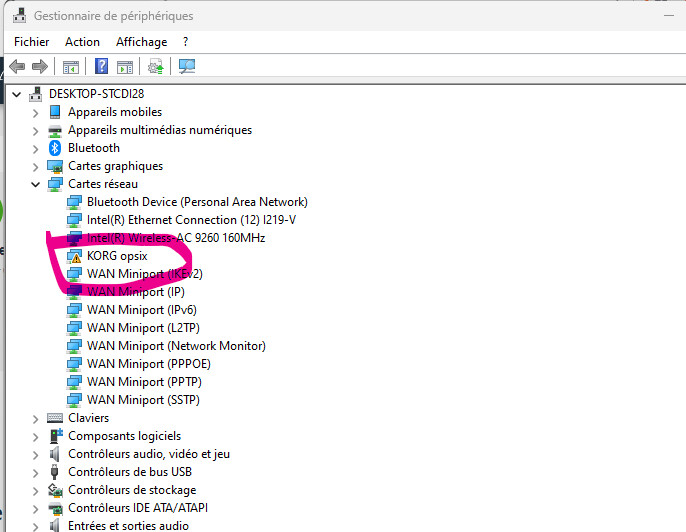
Task: Click the Back arrow toolbar icon
Action: pos(17,66)
